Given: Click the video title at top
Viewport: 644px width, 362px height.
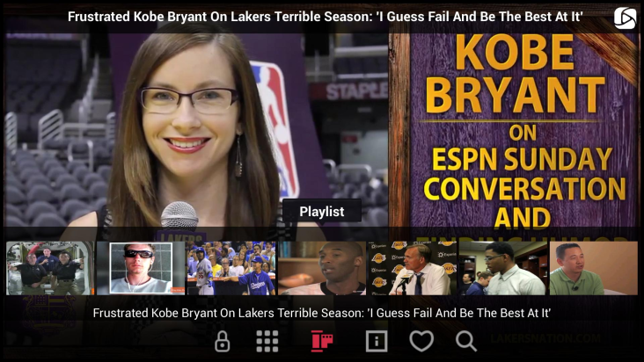Looking at the screenshot, I should (326, 17).
